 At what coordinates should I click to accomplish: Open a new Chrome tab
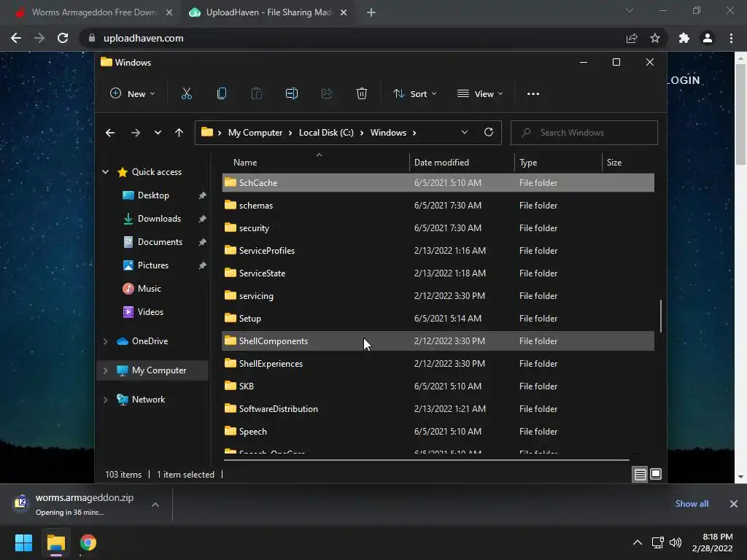coord(371,12)
